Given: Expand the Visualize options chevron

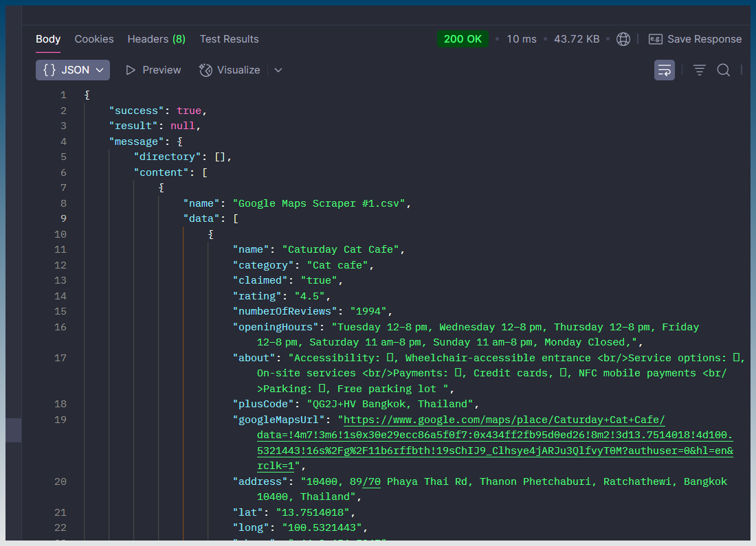Looking at the screenshot, I should click(278, 70).
